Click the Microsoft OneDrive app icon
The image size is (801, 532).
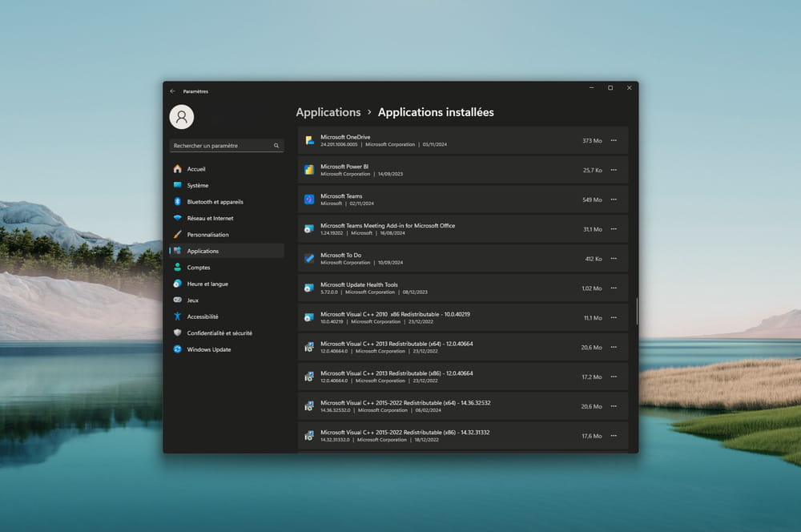coord(309,140)
